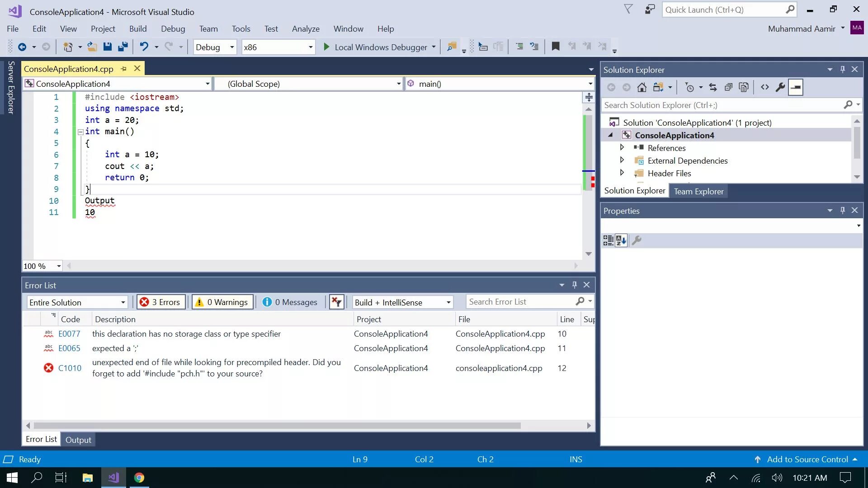This screenshot has width=868, height=488.
Task: Open Muhammad Aamir account menu
Action: (x=807, y=28)
